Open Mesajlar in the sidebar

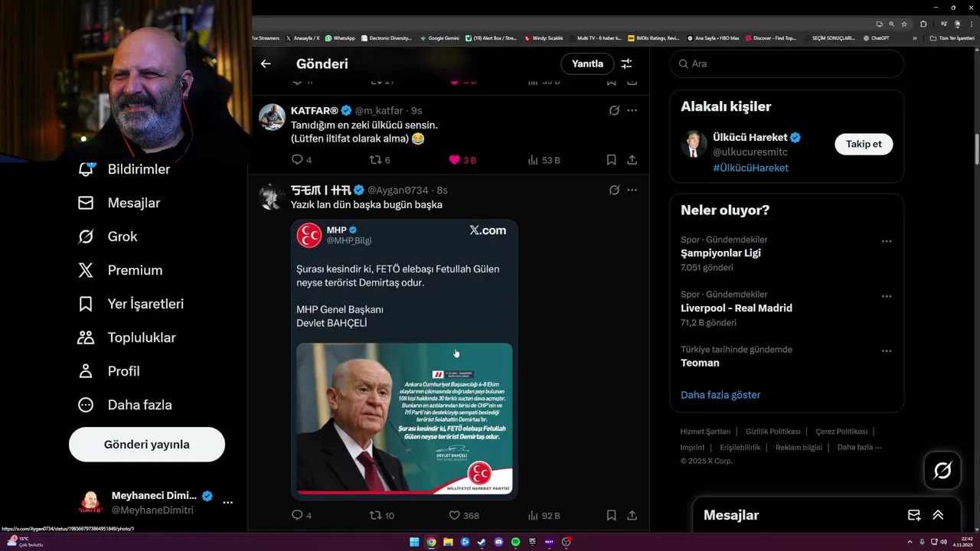(x=119, y=203)
